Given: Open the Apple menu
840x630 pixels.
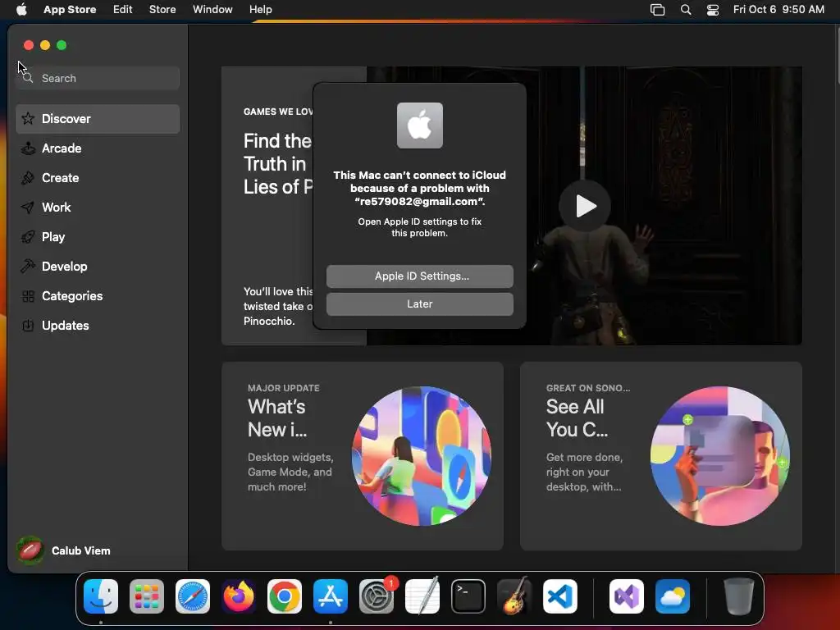Looking at the screenshot, I should 21,10.
